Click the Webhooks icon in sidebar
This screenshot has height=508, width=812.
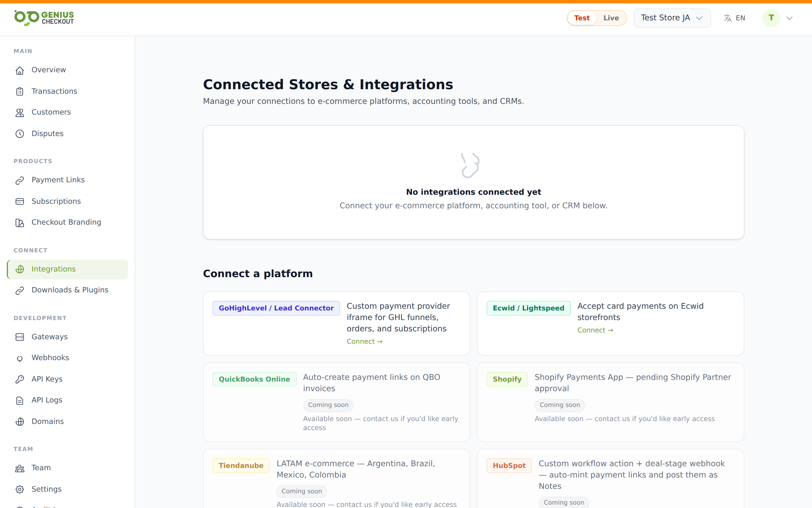[20, 358]
